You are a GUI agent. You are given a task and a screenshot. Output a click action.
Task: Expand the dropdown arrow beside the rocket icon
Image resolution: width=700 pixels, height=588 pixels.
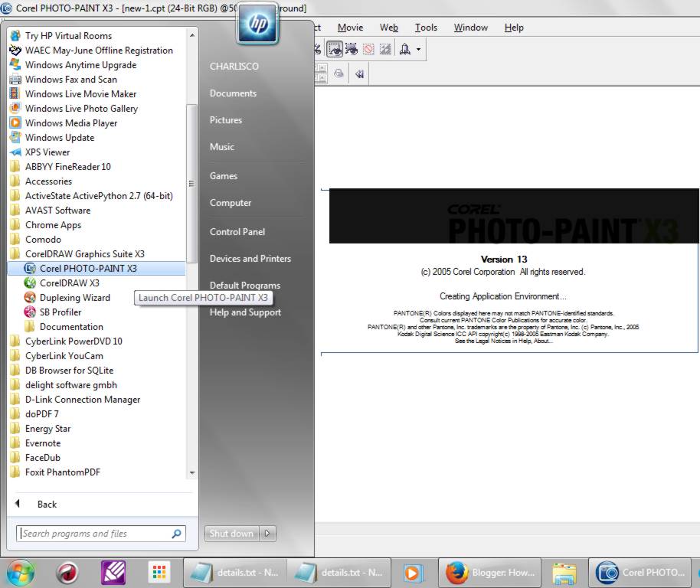tap(418, 49)
